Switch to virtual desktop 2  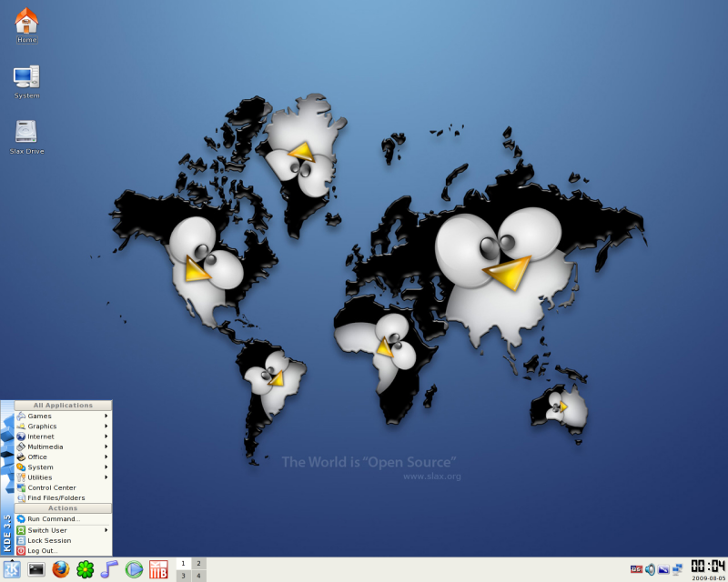pos(198,564)
